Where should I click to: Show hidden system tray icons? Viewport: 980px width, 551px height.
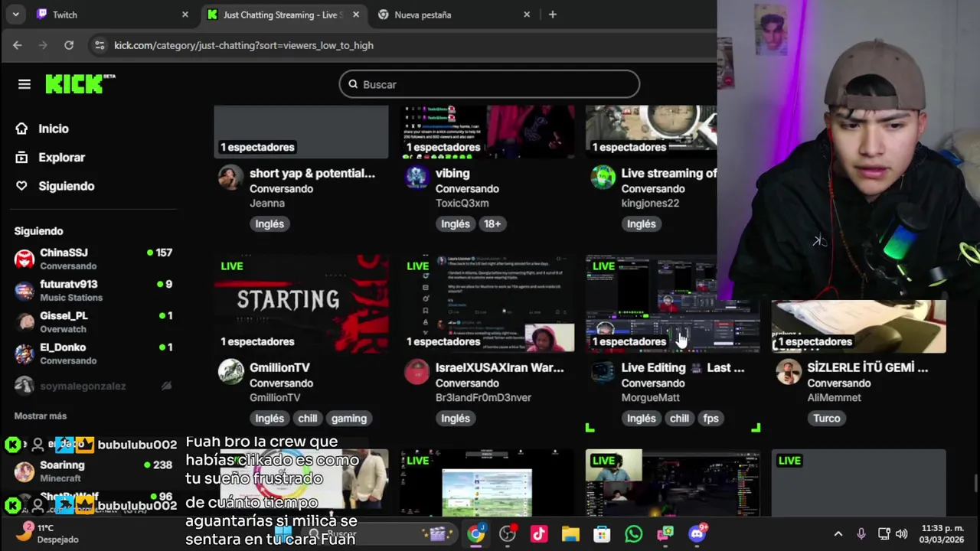click(x=838, y=533)
